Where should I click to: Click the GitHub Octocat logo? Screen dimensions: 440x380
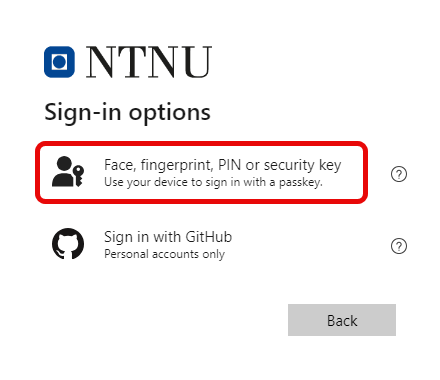[68, 244]
